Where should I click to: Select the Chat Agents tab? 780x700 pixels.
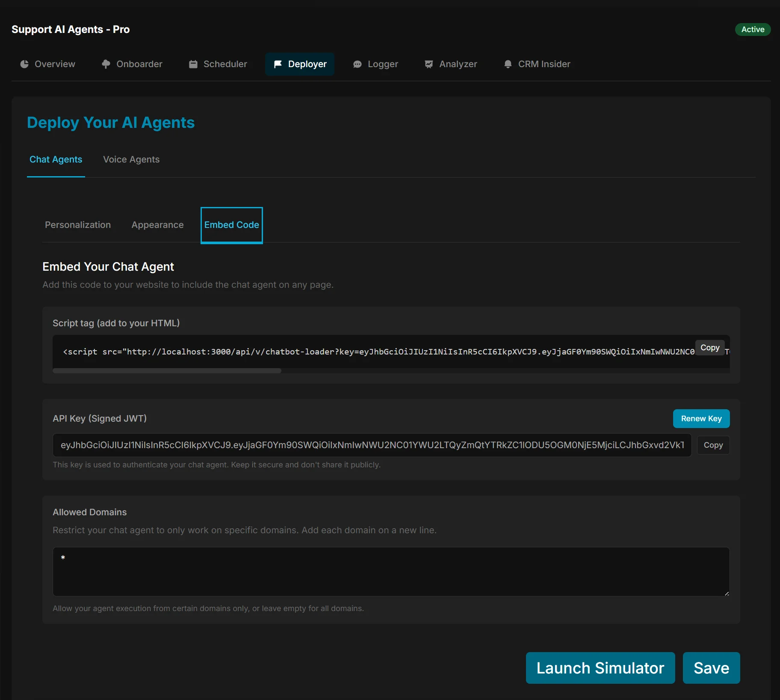tap(56, 159)
